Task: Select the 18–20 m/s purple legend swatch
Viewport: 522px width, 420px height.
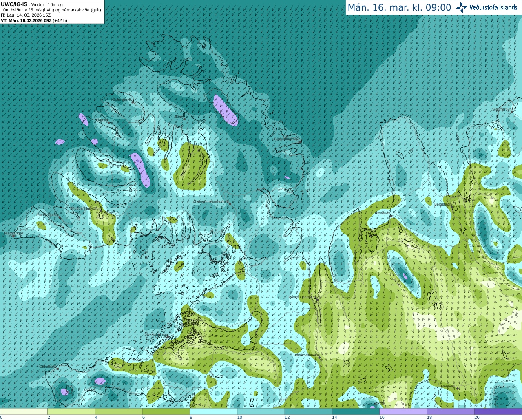Action: click(451, 411)
